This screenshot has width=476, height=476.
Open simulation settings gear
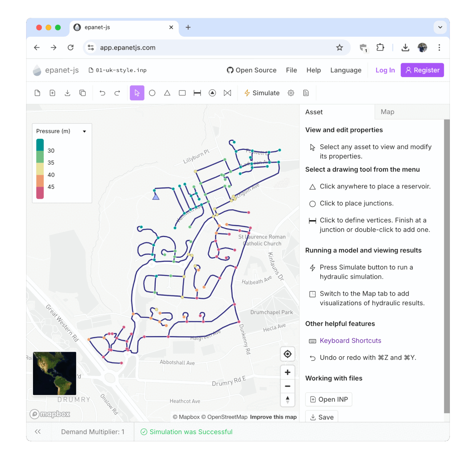click(291, 93)
